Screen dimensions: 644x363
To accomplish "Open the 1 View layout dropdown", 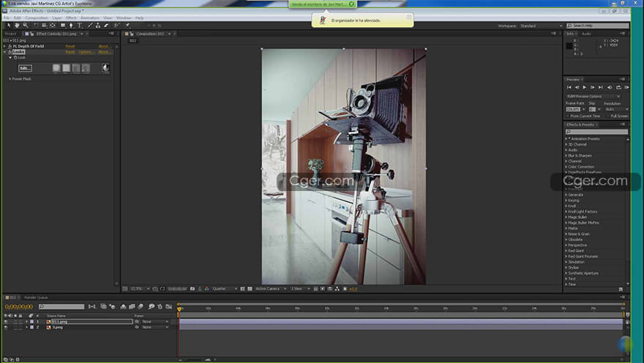I will pos(300,289).
